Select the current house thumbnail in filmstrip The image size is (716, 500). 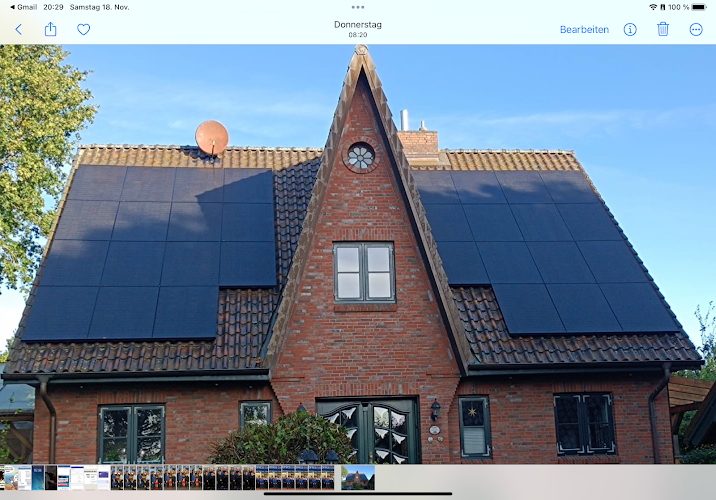(x=358, y=477)
